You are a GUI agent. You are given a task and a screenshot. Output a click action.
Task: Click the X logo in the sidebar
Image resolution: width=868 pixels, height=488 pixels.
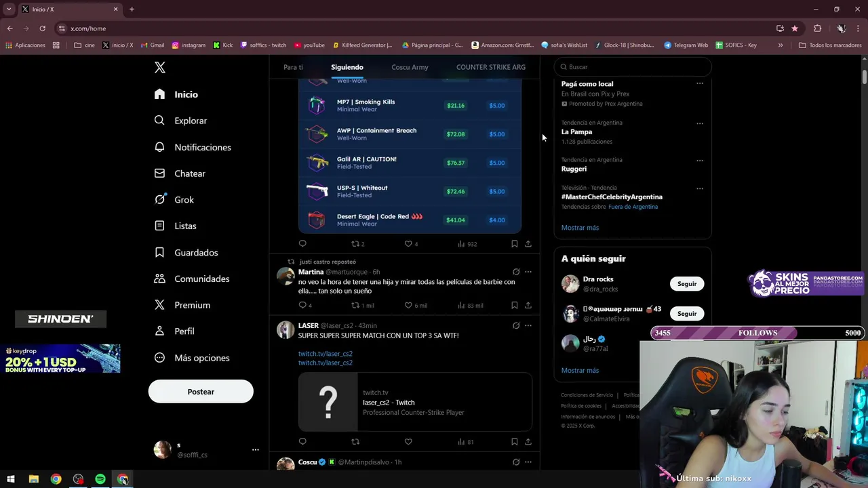[160, 67]
